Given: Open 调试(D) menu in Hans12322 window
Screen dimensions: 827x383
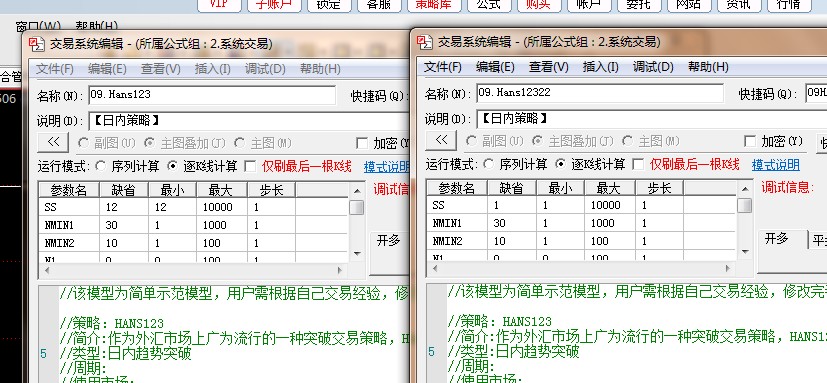Looking at the screenshot, I should click(x=653, y=67).
